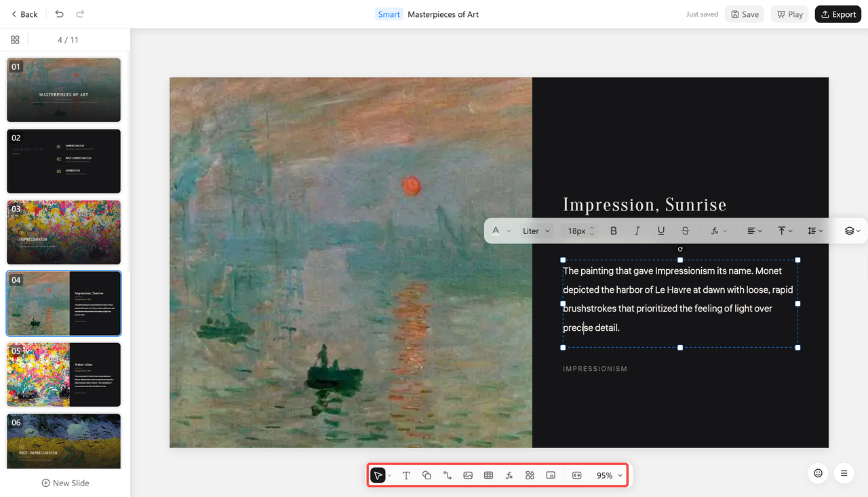Click the slide counter 4 / 11

click(x=68, y=40)
